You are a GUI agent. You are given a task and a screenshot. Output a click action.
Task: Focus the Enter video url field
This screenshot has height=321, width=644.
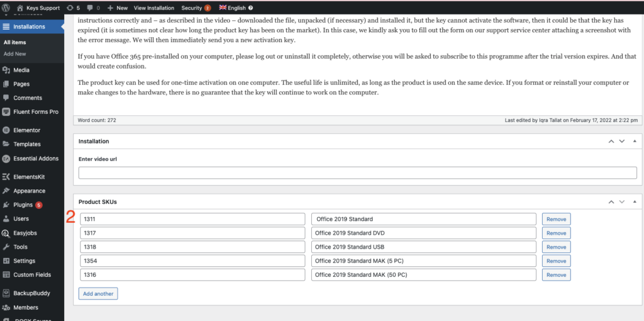point(357,173)
